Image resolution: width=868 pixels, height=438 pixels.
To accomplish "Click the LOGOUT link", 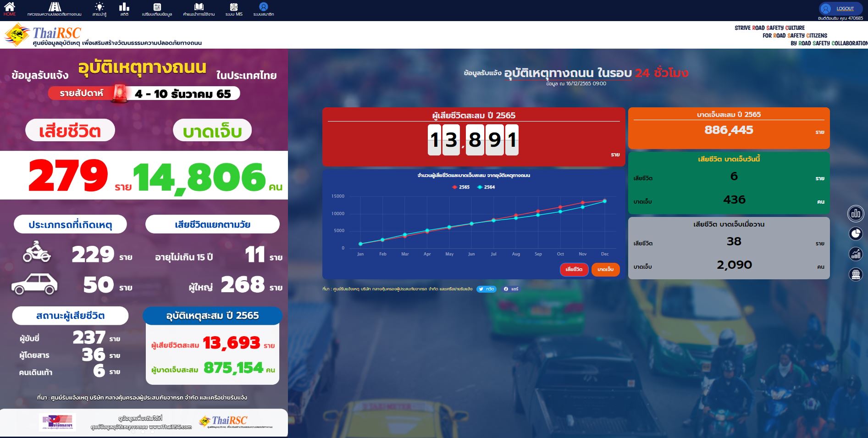I will [845, 8].
